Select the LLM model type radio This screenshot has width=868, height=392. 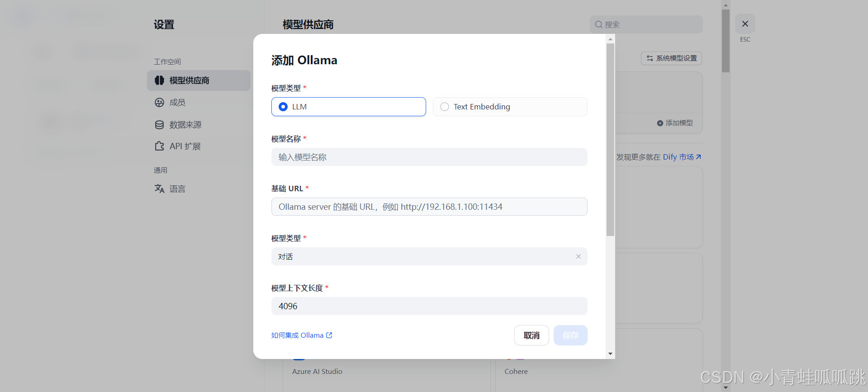[x=348, y=107]
